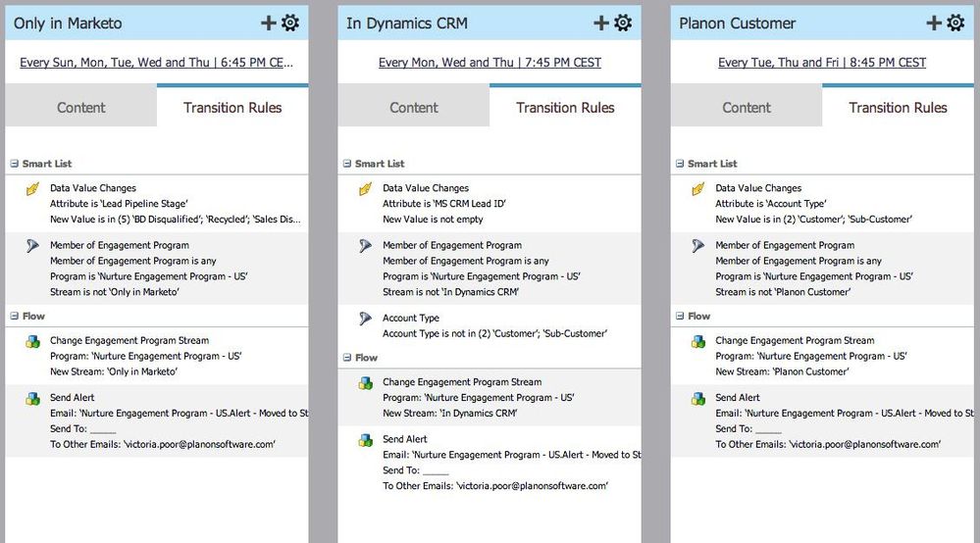
Task: Click Send Alert flow icon in Only in Marketo
Action: (32, 398)
